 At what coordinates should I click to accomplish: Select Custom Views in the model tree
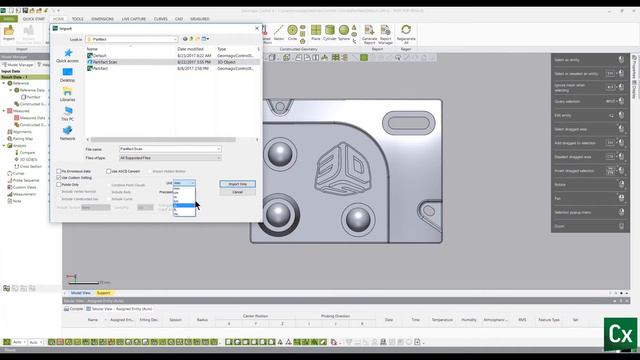(21, 187)
